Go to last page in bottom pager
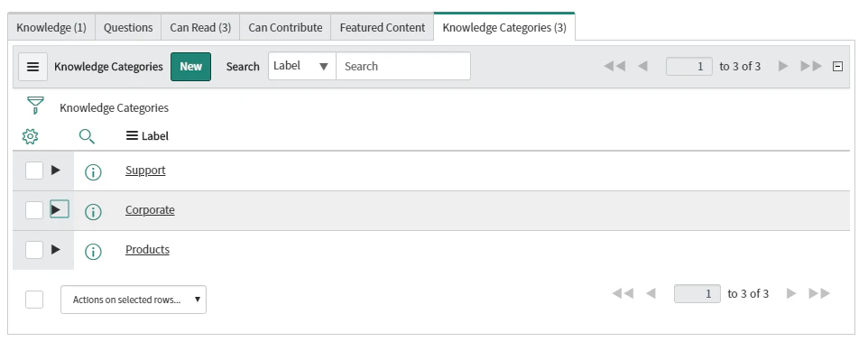The image size is (868, 360). [x=819, y=293]
